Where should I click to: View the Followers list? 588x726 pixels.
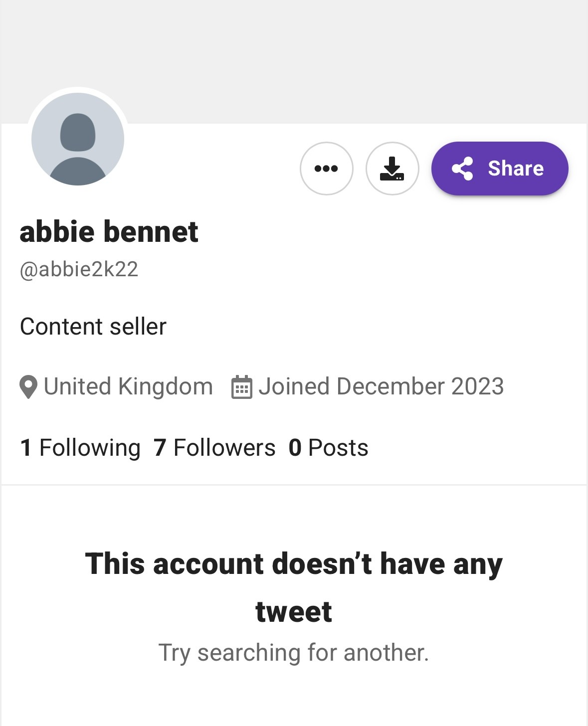[x=224, y=448]
